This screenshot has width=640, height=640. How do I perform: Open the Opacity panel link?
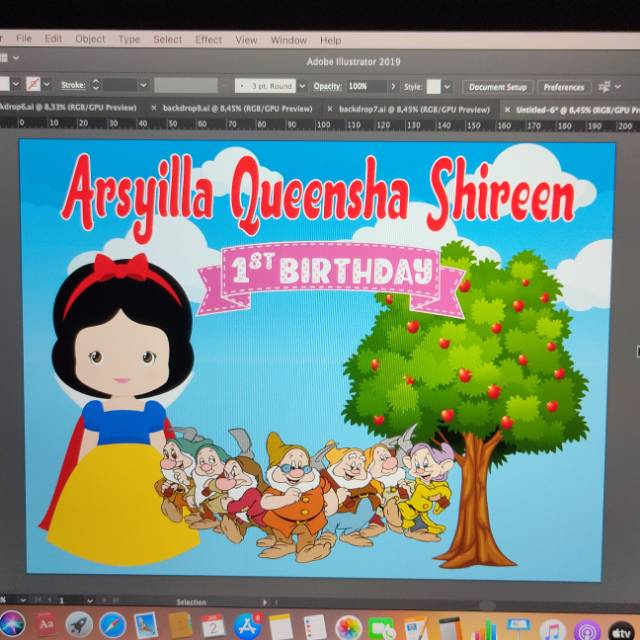click(327, 86)
